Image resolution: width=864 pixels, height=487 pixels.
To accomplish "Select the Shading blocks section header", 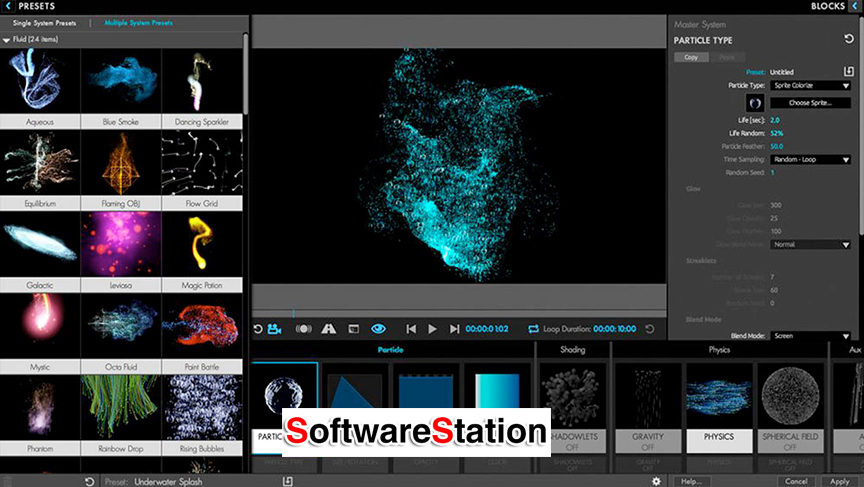I will (x=573, y=350).
